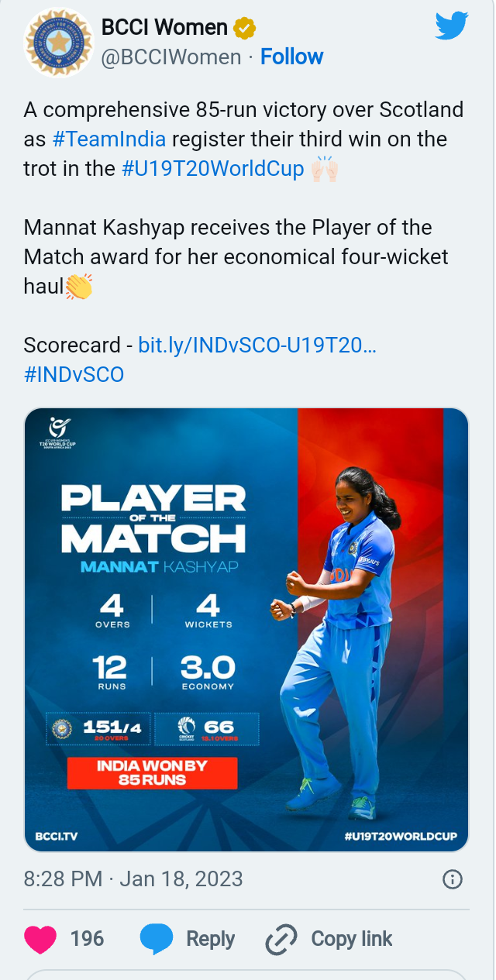This screenshot has height=980, width=496.
Task: Click the gold verified badge
Action: point(244,29)
